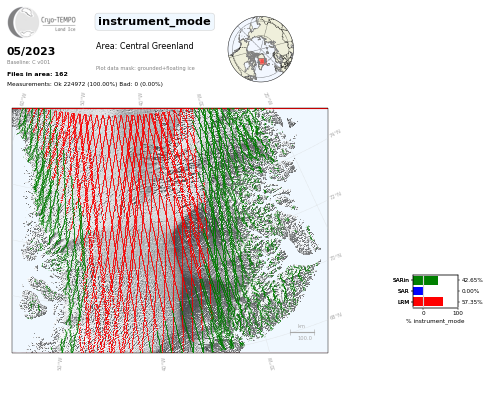The height and width of the screenshot is (410, 492).
Task: Click the polar globe locator map
Action: (261, 49)
